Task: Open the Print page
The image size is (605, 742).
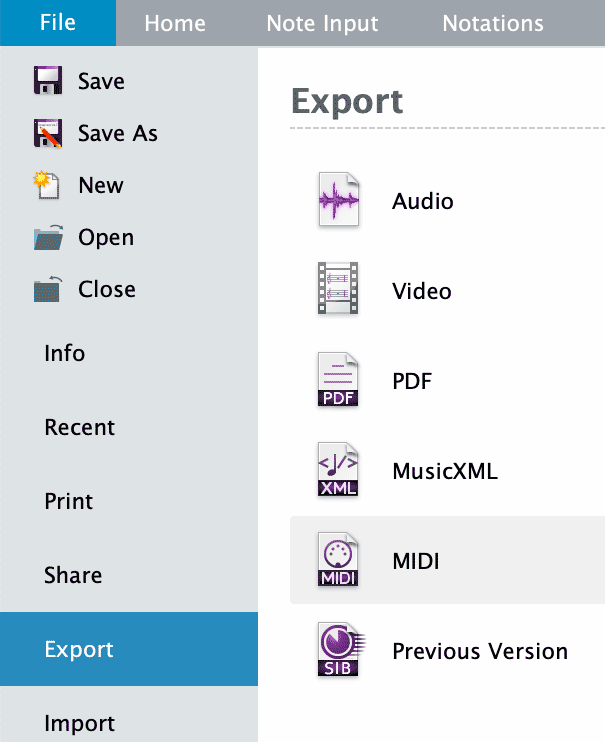Action: coord(69,501)
